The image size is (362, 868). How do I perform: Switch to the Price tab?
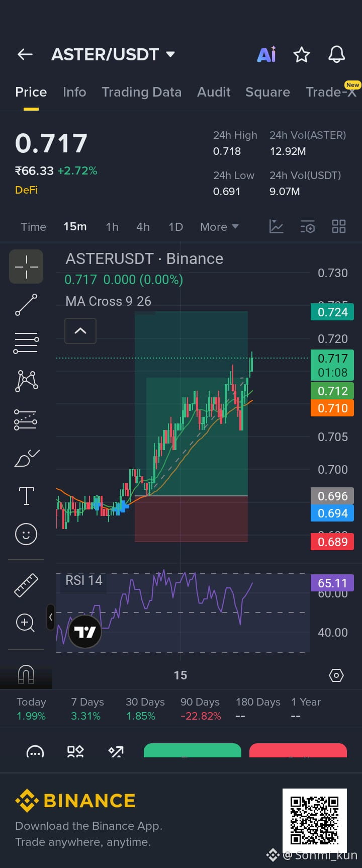[x=31, y=92]
